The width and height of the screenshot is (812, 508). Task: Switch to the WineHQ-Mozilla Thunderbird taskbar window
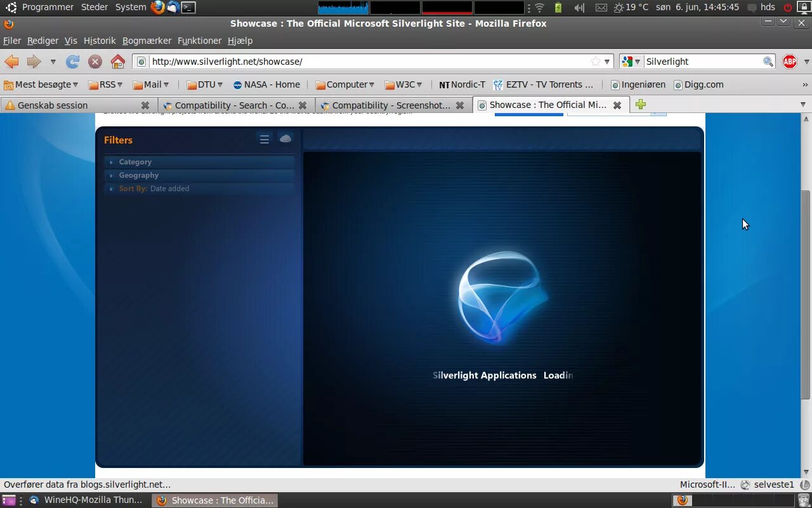86,500
